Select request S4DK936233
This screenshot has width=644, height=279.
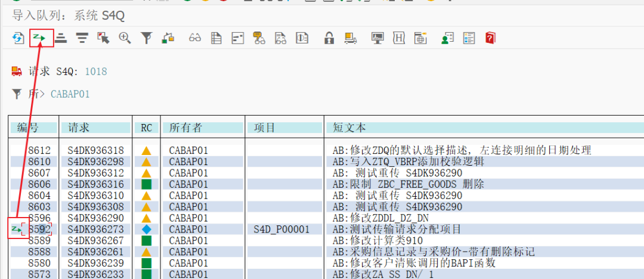coord(95,274)
